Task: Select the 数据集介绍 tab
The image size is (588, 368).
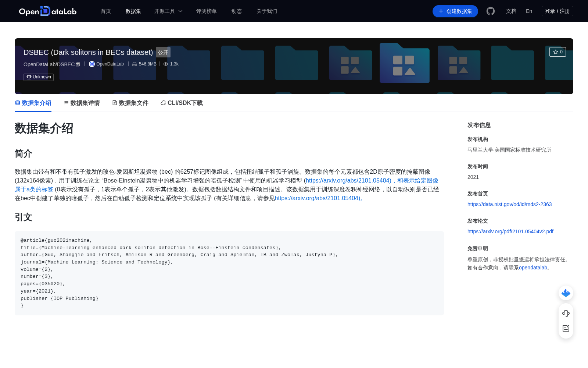Action: 33,103
